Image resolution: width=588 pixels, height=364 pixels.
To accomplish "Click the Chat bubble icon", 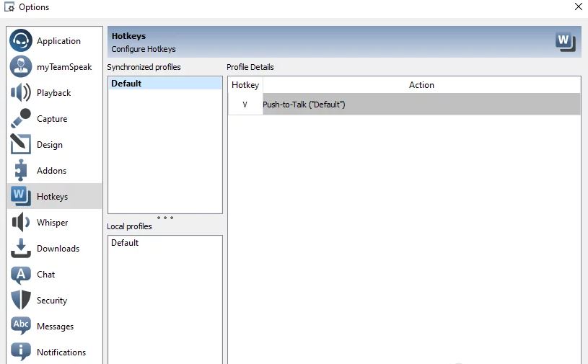I will [21, 275].
